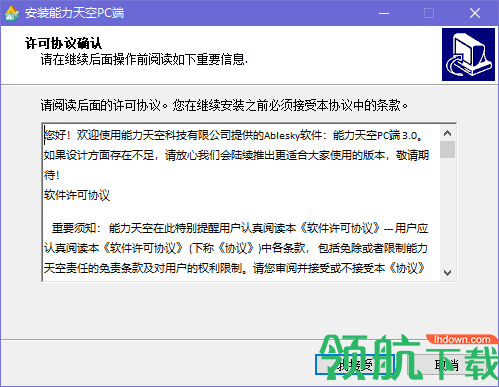Click the 待！ line in license text

coord(52,175)
